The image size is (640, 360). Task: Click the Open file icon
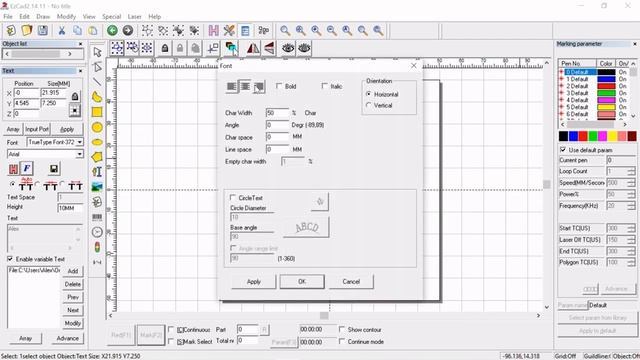[27, 30]
